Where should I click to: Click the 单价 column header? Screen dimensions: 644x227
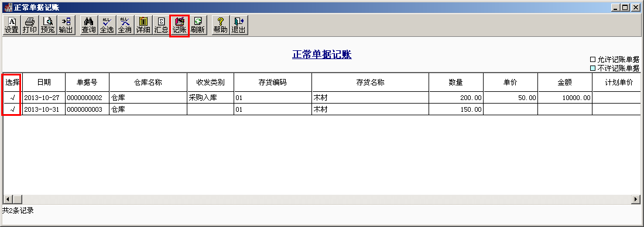511,82
